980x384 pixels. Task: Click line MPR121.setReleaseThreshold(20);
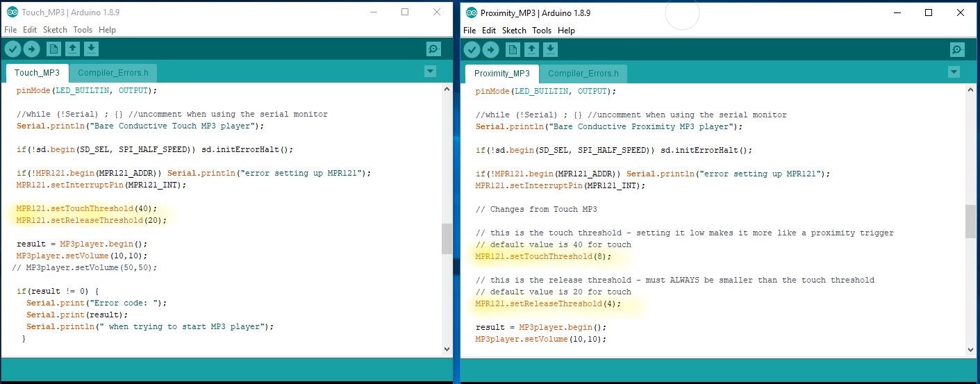point(92,220)
